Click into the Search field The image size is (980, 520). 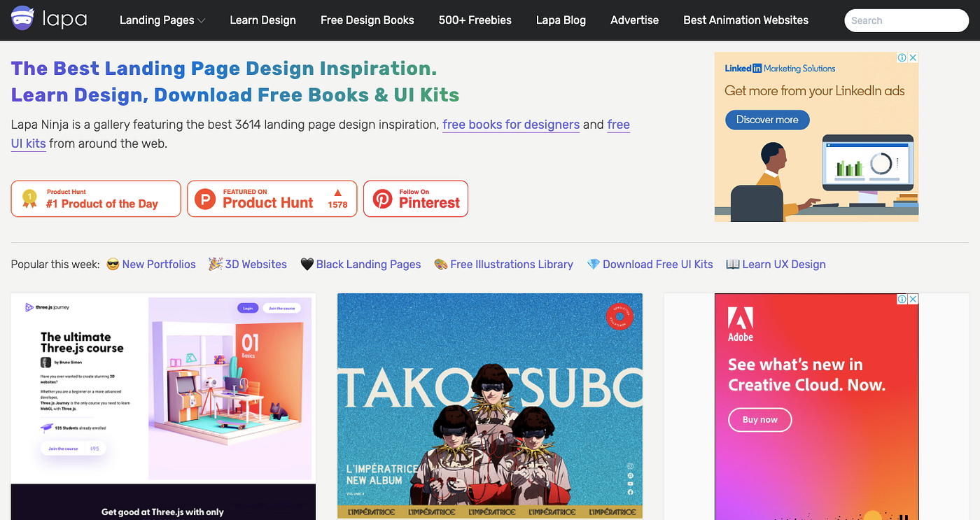click(x=906, y=20)
